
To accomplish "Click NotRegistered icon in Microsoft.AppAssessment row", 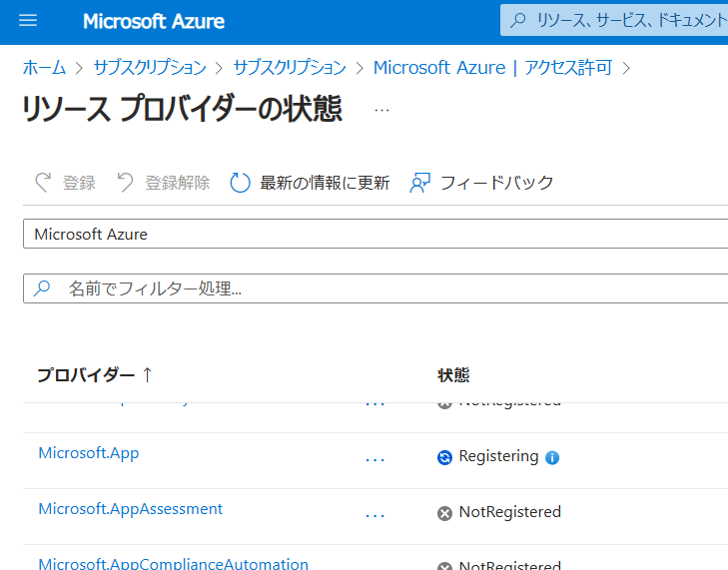I will tap(444, 513).
